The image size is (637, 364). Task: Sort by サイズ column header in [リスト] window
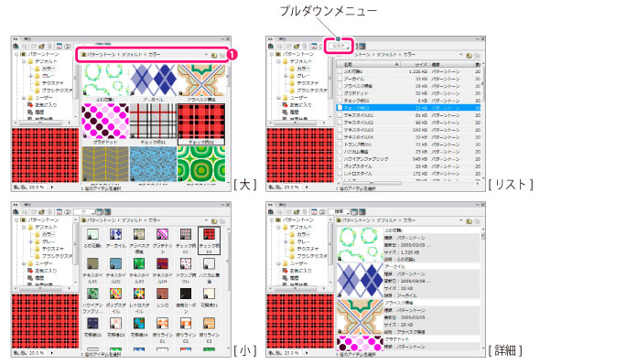[415, 65]
